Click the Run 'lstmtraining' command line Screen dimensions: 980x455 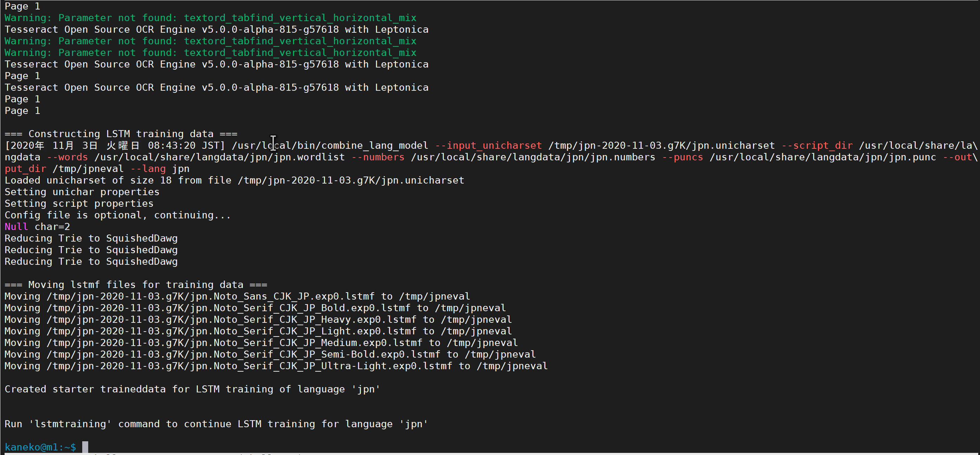pos(216,424)
